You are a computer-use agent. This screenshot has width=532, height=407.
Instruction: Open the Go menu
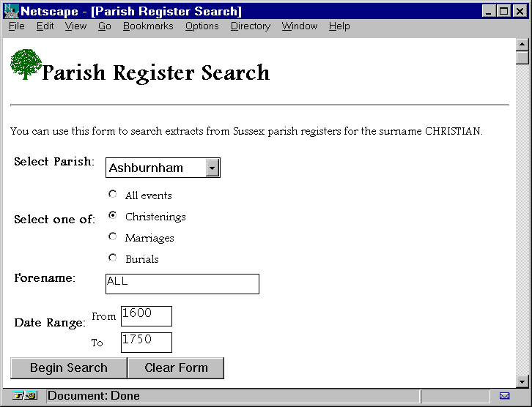105,26
